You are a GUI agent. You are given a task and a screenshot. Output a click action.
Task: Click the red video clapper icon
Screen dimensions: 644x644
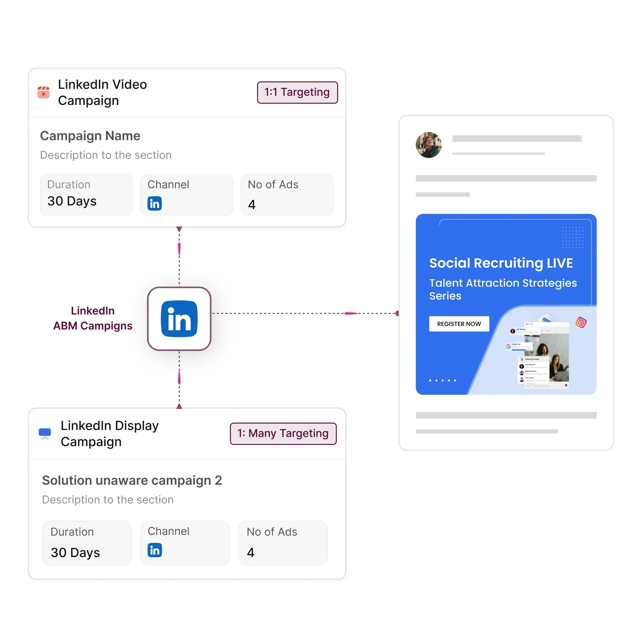[43, 92]
